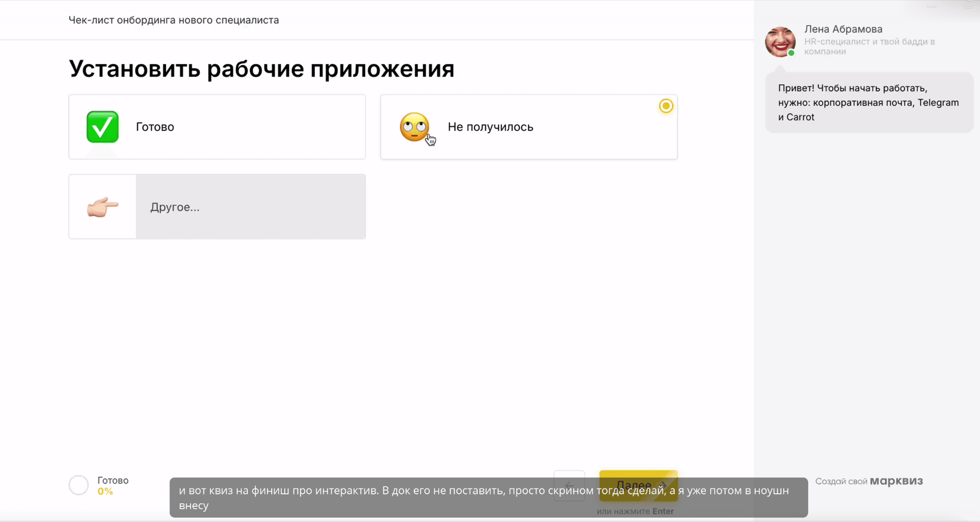The width and height of the screenshot is (980, 522).
Task: Go to the next step with Далее
Action: (x=639, y=485)
